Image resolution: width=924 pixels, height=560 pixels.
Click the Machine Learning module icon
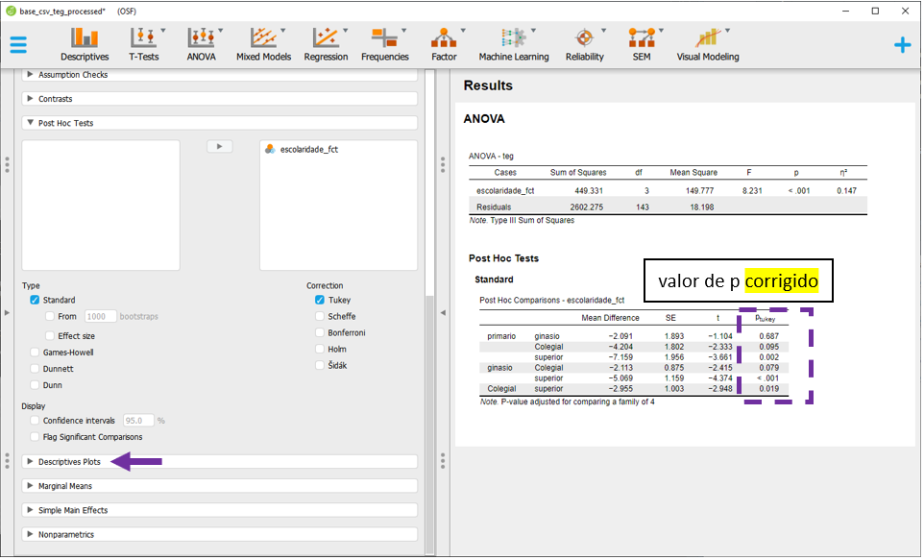pos(513,43)
